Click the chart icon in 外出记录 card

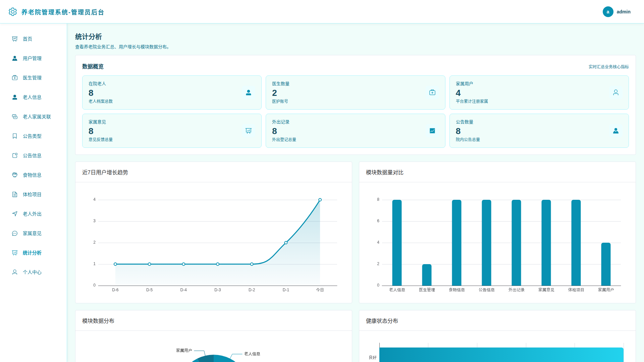[432, 131]
